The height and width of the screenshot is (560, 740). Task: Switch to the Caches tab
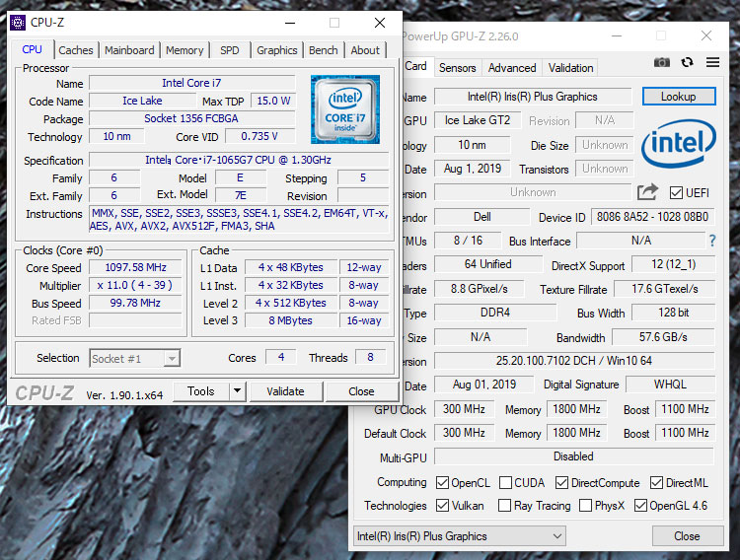tap(76, 50)
